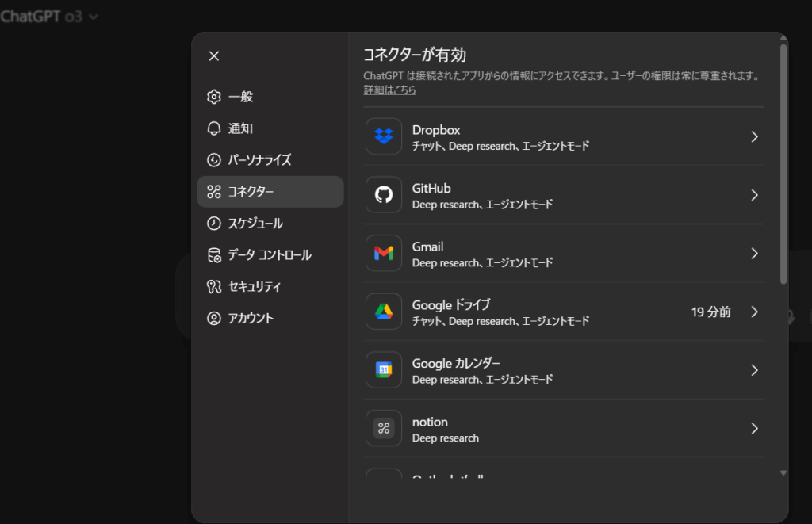Click the scrollbar down arrow
812x524 pixels.
pos(783,472)
